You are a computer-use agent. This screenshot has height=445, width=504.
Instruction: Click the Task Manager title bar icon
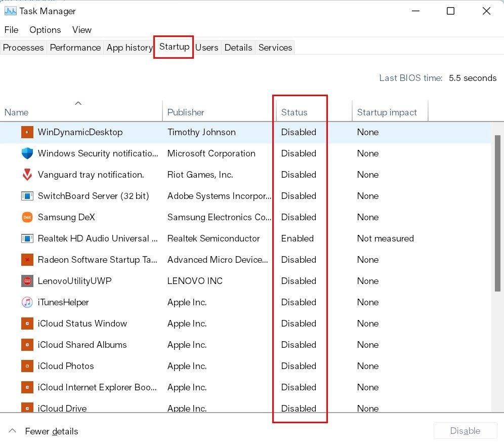[10, 11]
